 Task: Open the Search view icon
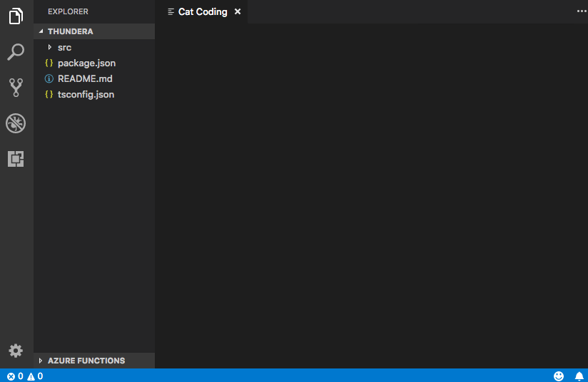[16, 52]
